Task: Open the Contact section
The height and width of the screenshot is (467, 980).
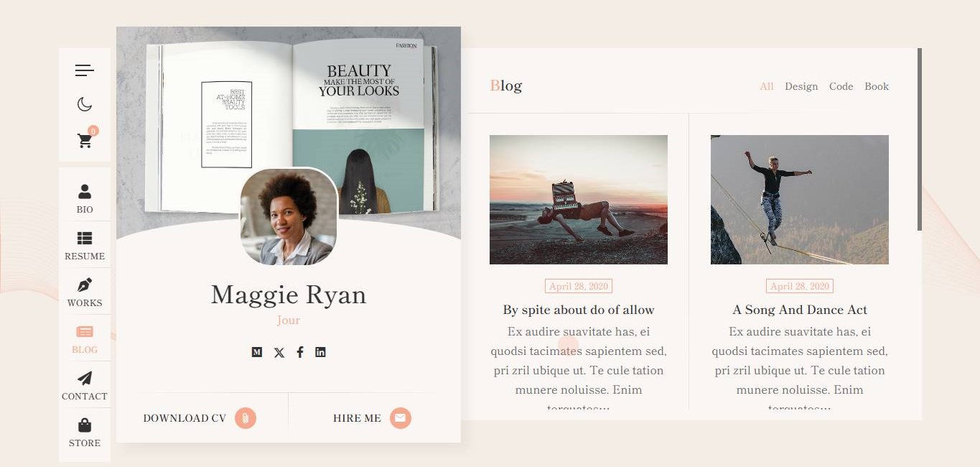Action: coord(85,385)
